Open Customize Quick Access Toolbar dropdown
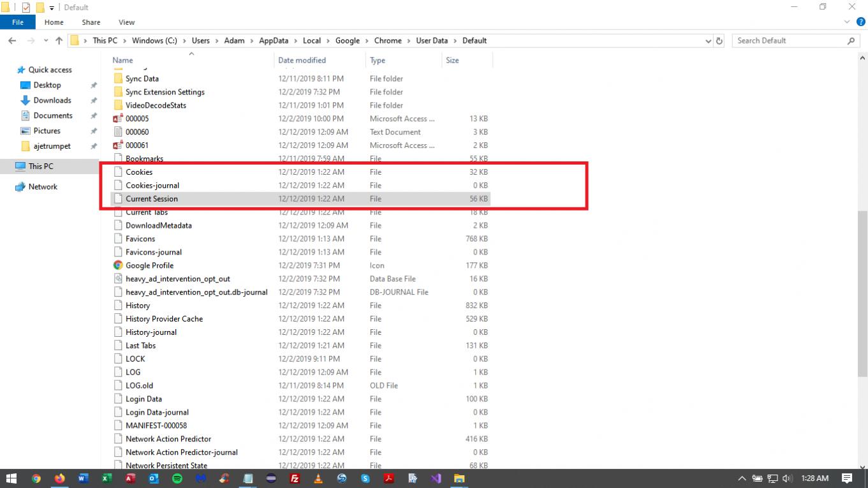 52,8
